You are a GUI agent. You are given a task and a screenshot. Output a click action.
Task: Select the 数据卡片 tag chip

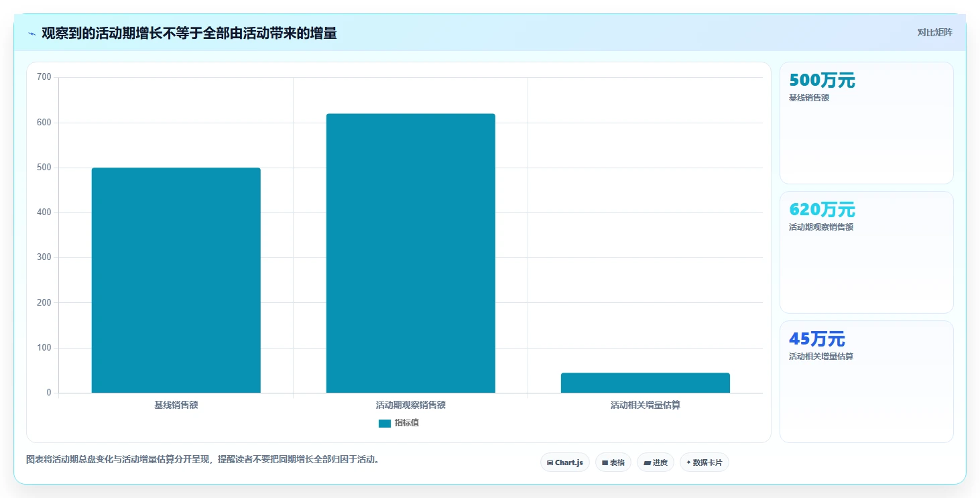(705, 462)
